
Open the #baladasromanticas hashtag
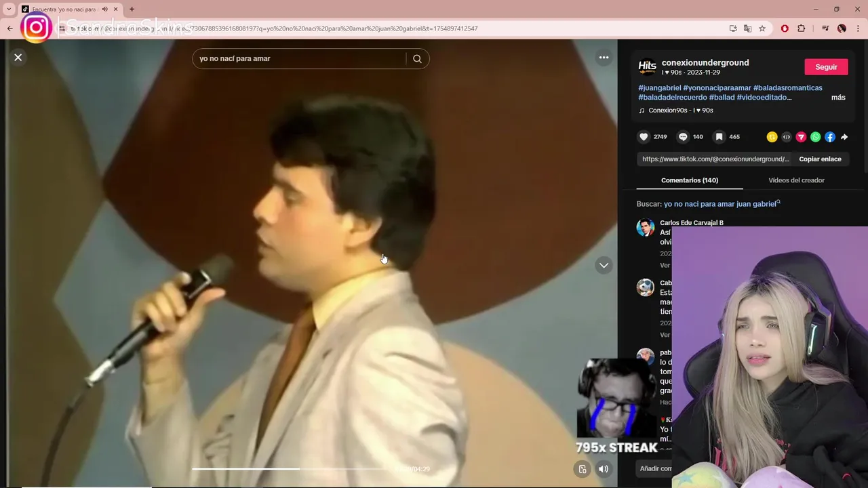pyautogui.click(x=787, y=88)
